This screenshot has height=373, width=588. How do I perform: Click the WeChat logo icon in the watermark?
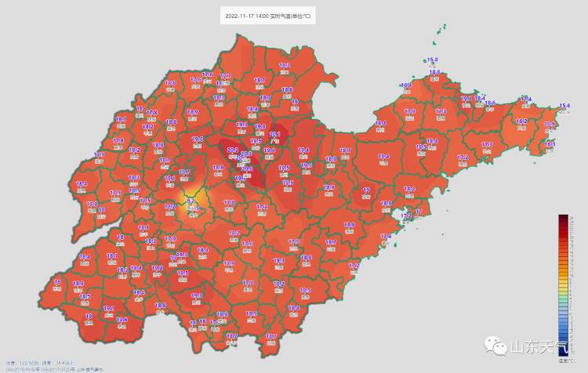(x=494, y=346)
